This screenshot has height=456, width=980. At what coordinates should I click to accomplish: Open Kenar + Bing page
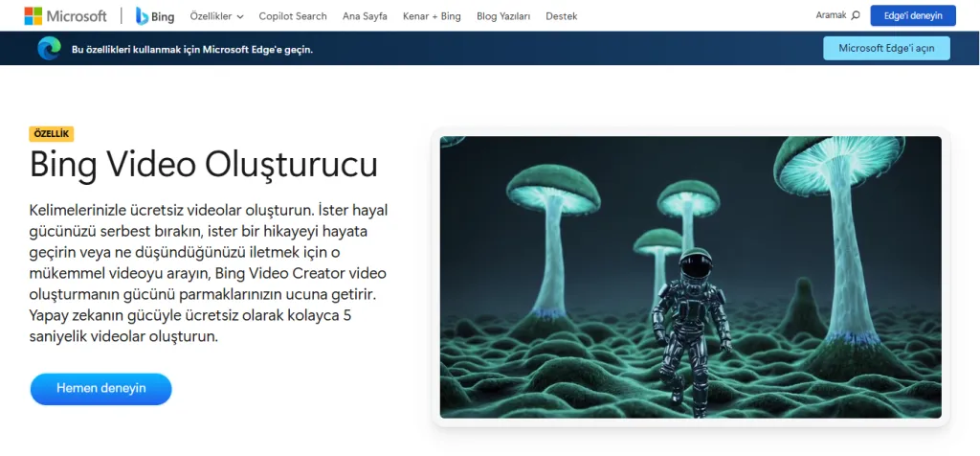pyautogui.click(x=432, y=16)
